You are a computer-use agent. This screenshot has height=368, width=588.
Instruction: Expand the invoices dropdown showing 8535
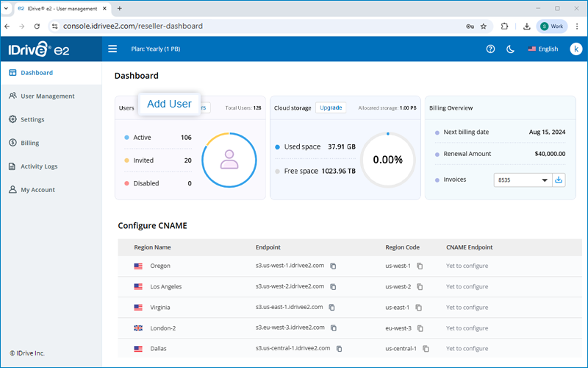tap(523, 180)
